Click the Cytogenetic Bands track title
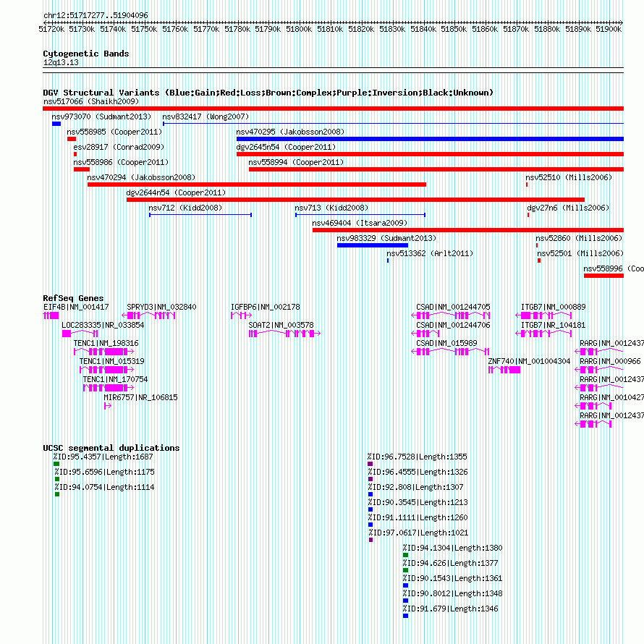Screen dimensions: 644x644 (x=86, y=54)
